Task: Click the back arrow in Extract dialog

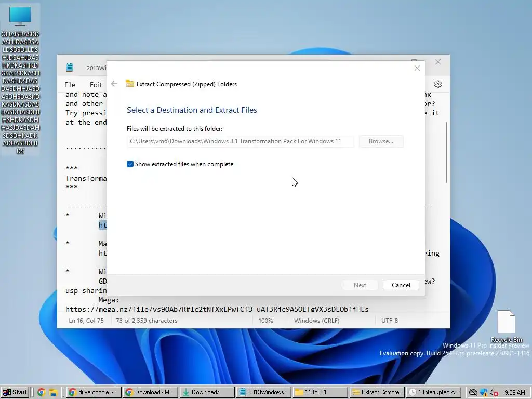Action: point(114,84)
